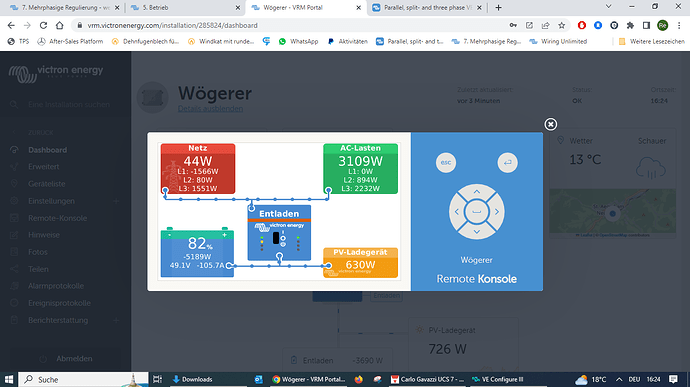Click the Entladen inverter tile

point(279,232)
